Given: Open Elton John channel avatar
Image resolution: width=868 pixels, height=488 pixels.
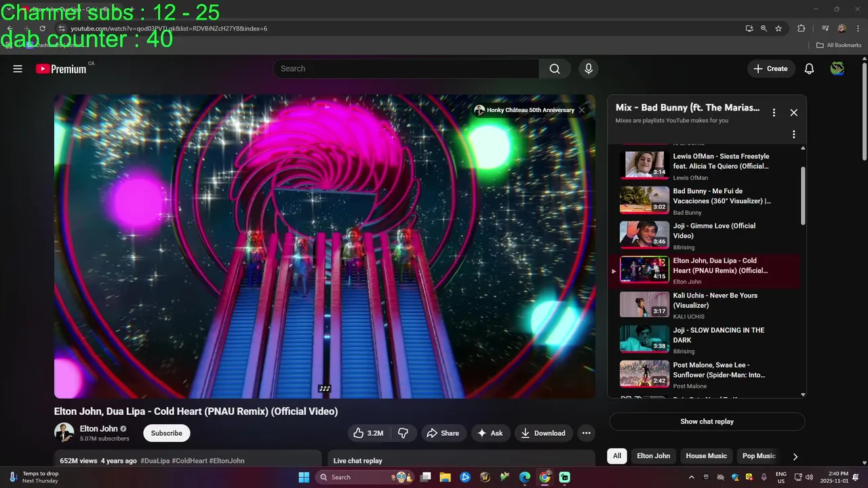Looking at the screenshot, I should tap(64, 433).
